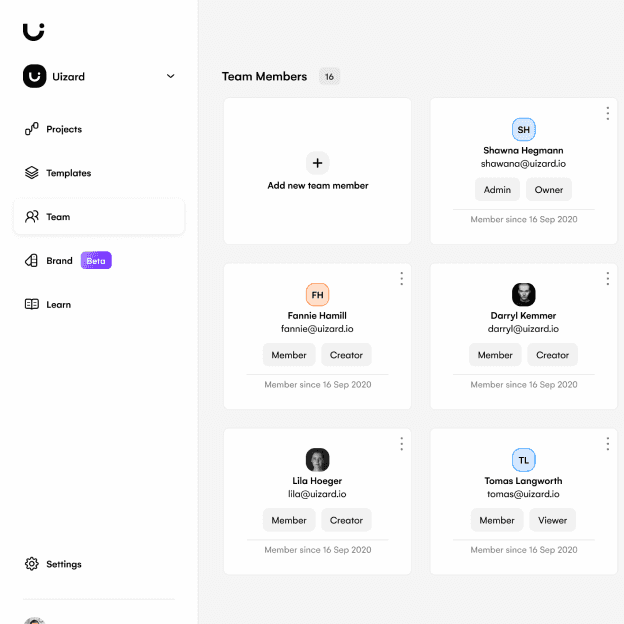624x624 pixels.
Task: Click the SH avatar of Shawna Hegmann
Action: [524, 129]
